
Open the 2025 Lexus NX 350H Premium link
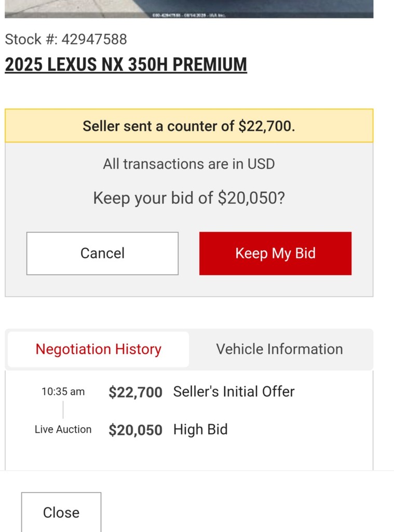coord(126,64)
